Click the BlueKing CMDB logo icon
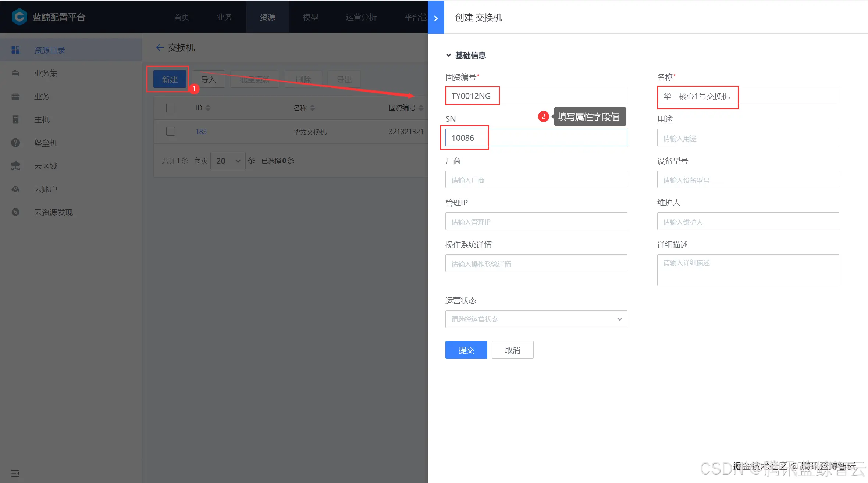The width and height of the screenshot is (868, 483). (x=19, y=17)
